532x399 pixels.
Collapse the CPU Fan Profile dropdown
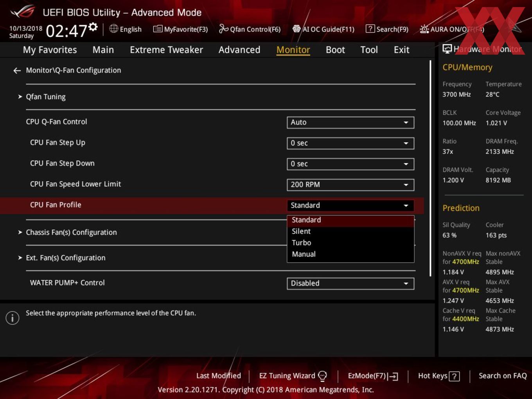350,205
